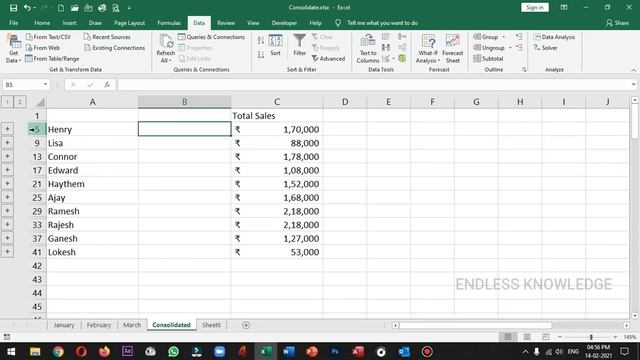Image resolution: width=640 pixels, height=360 pixels.
Task: Open Data Analysis tool
Action: click(x=554, y=37)
